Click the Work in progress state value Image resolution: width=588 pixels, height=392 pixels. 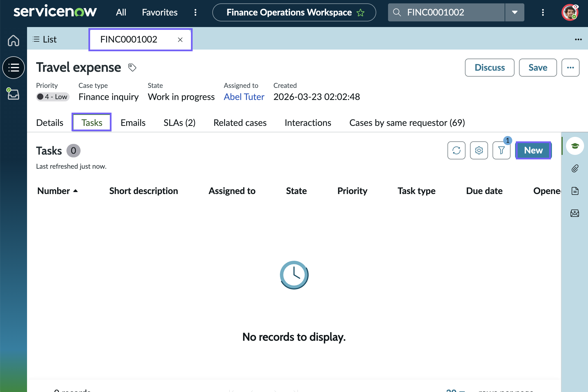(x=181, y=97)
